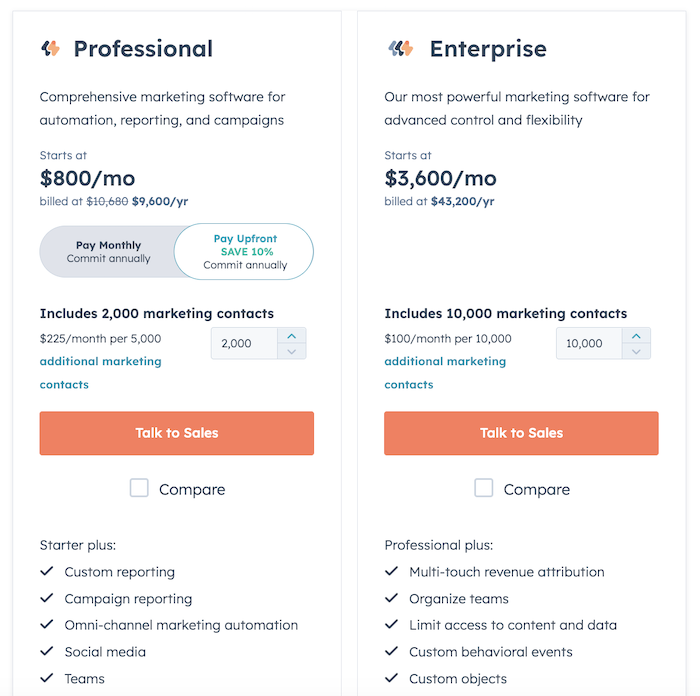
Task: Check the Enterprise plan Compare checkbox
Action: point(484,488)
